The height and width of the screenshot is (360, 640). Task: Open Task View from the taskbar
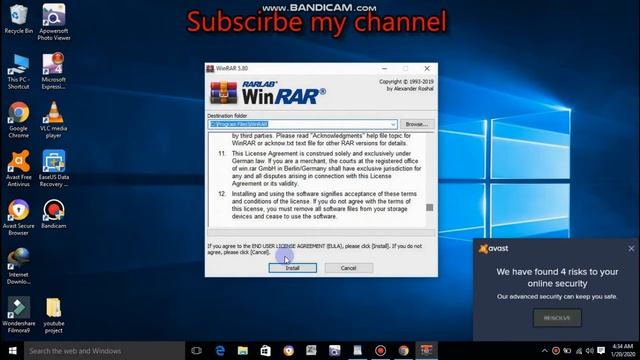196,351
